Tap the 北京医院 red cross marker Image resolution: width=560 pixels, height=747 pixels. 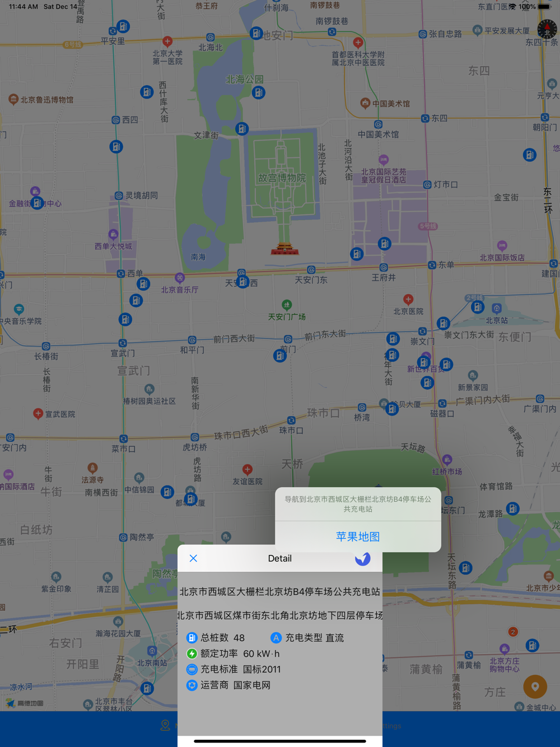tap(408, 300)
